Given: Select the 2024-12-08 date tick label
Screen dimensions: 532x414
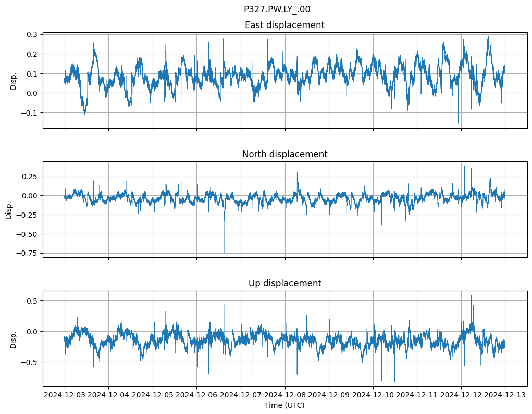Looking at the screenshot, I should (284, 395).
